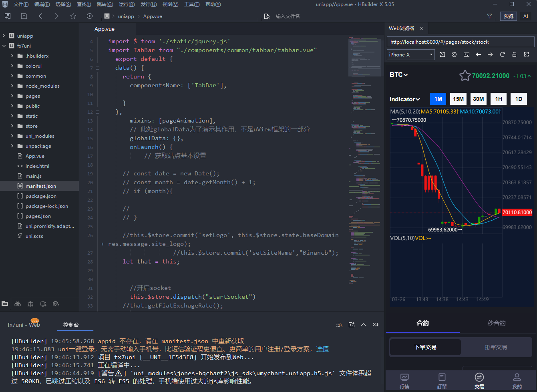
Task: Switch to 掛單交易 order mode
Action: [x=496, y=347]
